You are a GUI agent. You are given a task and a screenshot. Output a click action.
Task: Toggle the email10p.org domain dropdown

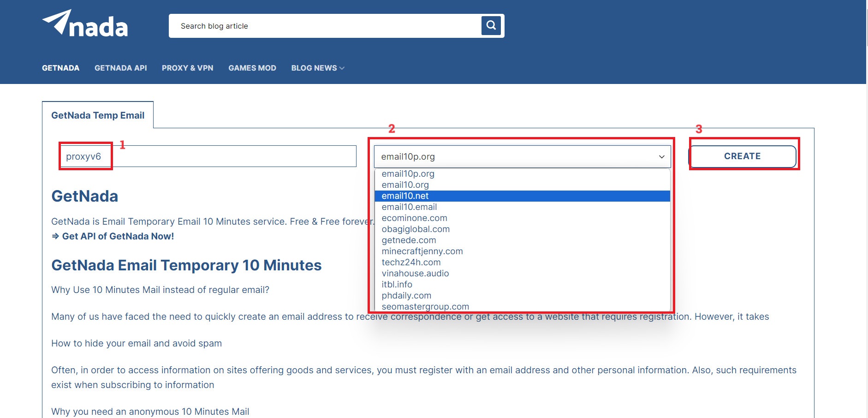[x=523, y=157]
